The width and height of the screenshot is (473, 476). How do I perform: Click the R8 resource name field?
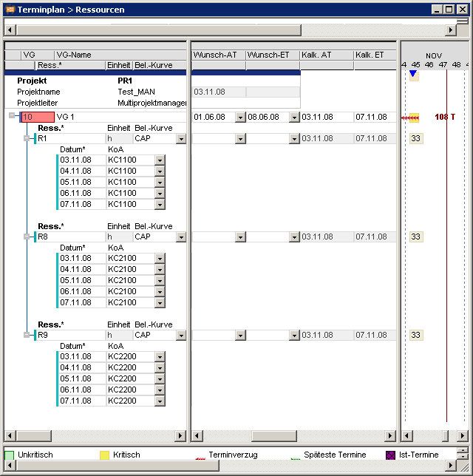click(x=70, y=237)
